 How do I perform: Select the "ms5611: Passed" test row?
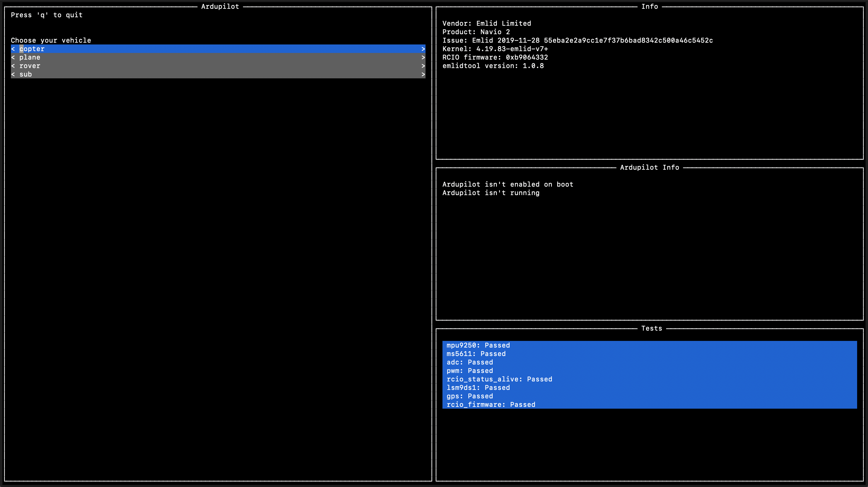pyautogui.click(x=650, y=353)
